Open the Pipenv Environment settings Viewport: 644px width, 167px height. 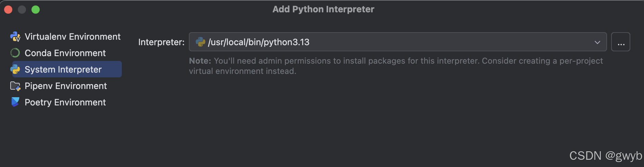(66, 86)
